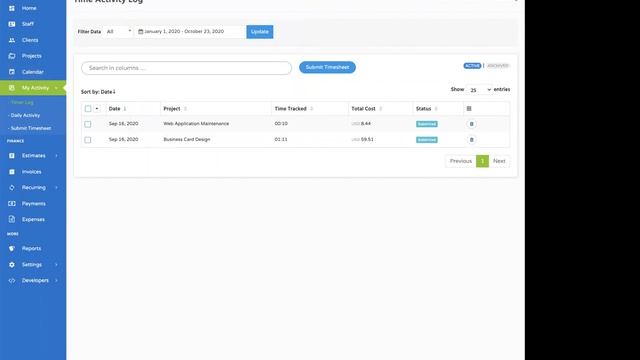Click the Submitted badge for Web Application Maintenance
Image resolution: width=640 pixels, height=360 pixels.
[x=427, y=124]
